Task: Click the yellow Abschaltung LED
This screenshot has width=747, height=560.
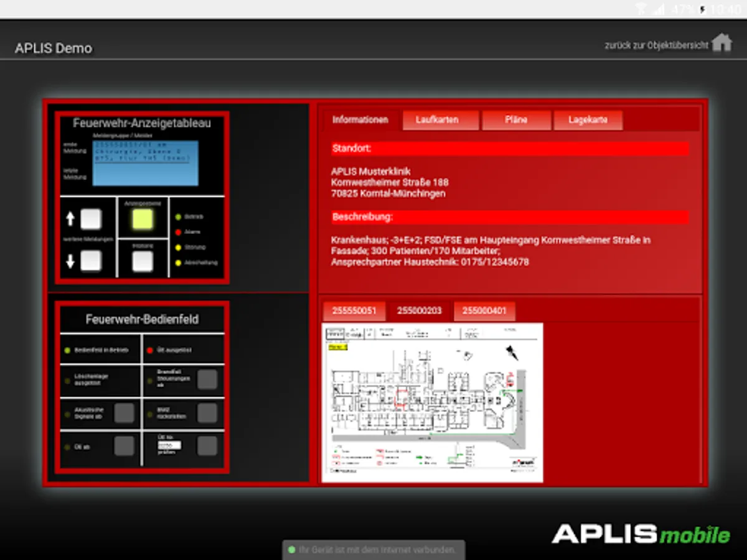Action: tap(178, 263)
